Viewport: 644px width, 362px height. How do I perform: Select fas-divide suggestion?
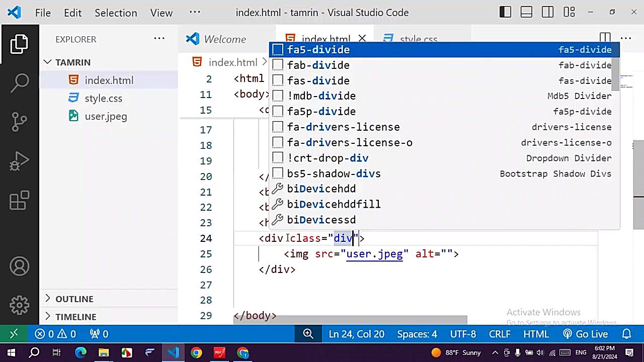point(441,80)
